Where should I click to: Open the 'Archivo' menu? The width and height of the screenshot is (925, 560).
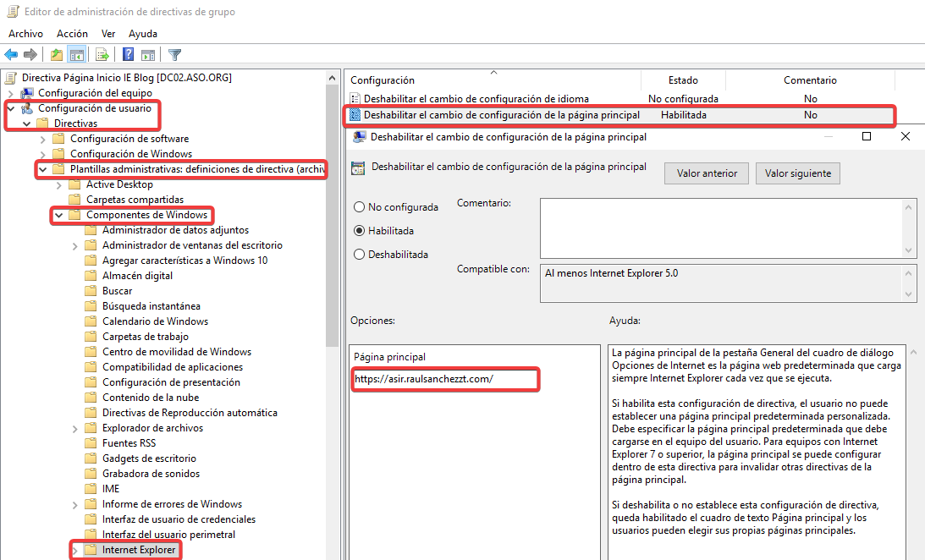[x=25, y=33]
